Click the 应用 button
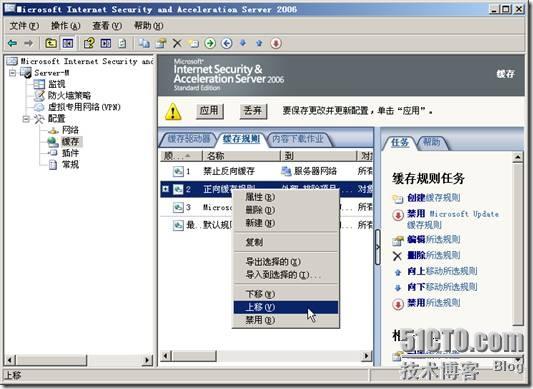The height and width of the screenshot is (389, 533). pyautogui.click(x=209, y=111)
